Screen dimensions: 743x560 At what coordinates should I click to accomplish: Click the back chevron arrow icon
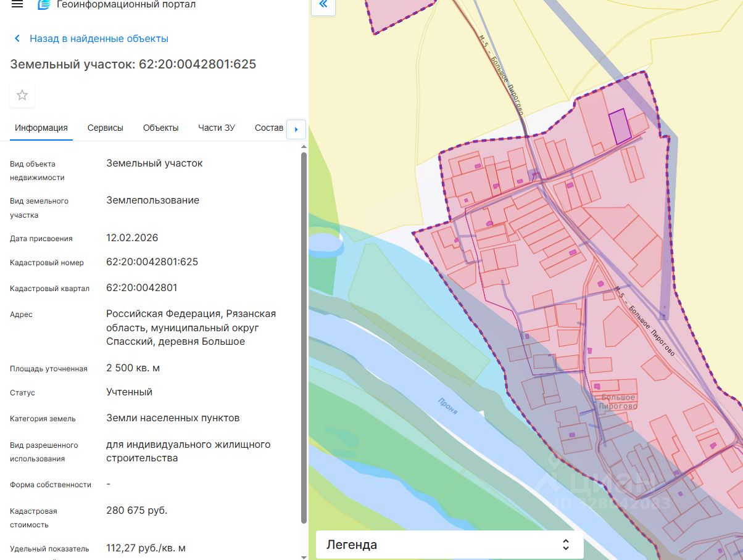pyautogui.click(x=17, y=38)
